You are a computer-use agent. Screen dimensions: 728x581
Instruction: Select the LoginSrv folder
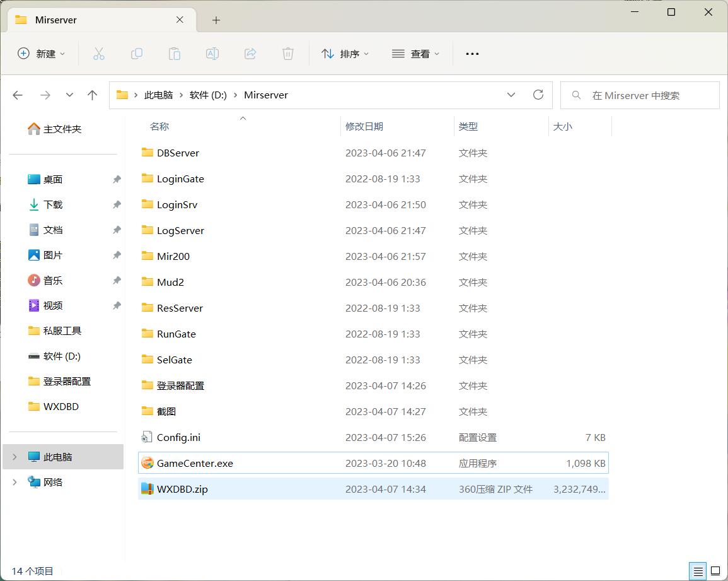point(373,204)
